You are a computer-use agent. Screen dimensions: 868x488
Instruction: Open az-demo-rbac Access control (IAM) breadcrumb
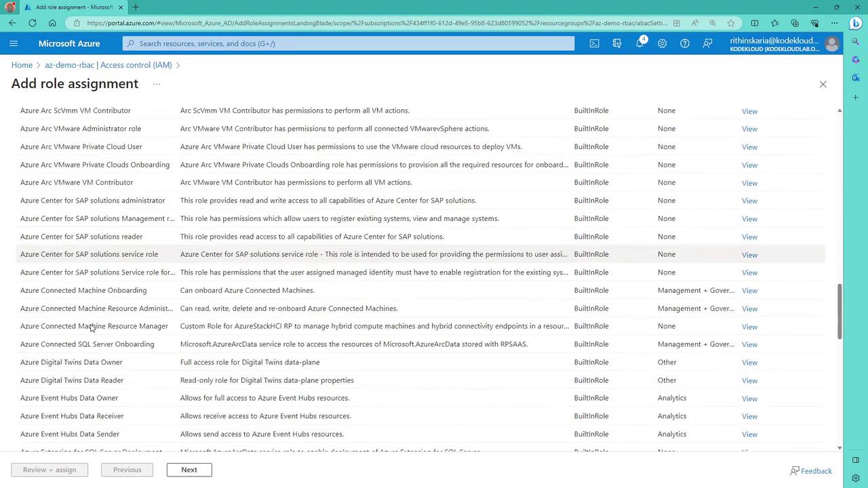coord(108,65)
